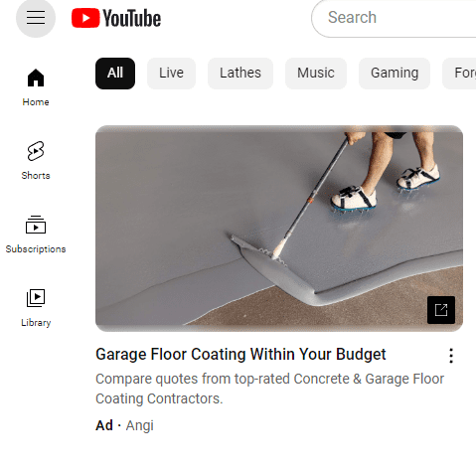Click the YouTube logo

[116, 18]
